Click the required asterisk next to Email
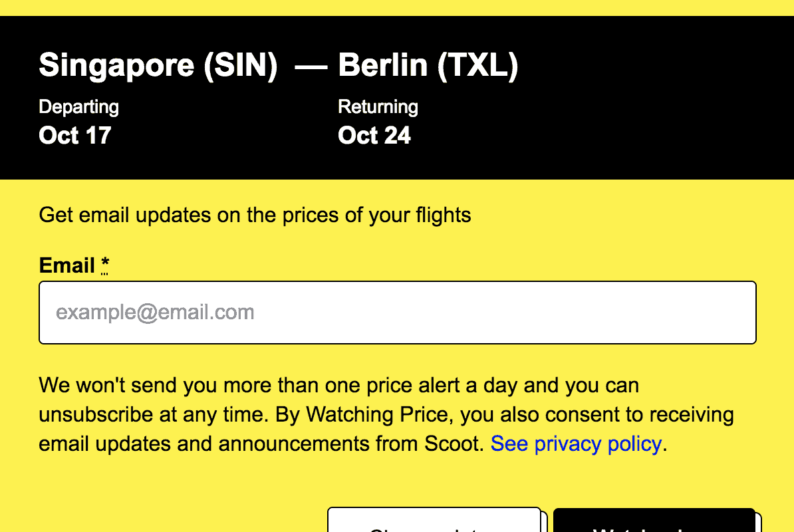Viewport: 794px width, 532px height. [105, 266]
